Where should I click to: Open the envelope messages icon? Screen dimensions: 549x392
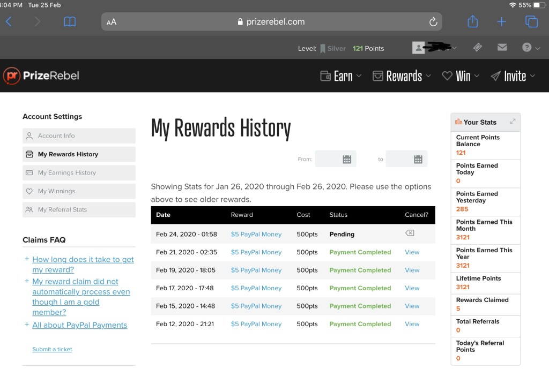(x=502, y=48)
